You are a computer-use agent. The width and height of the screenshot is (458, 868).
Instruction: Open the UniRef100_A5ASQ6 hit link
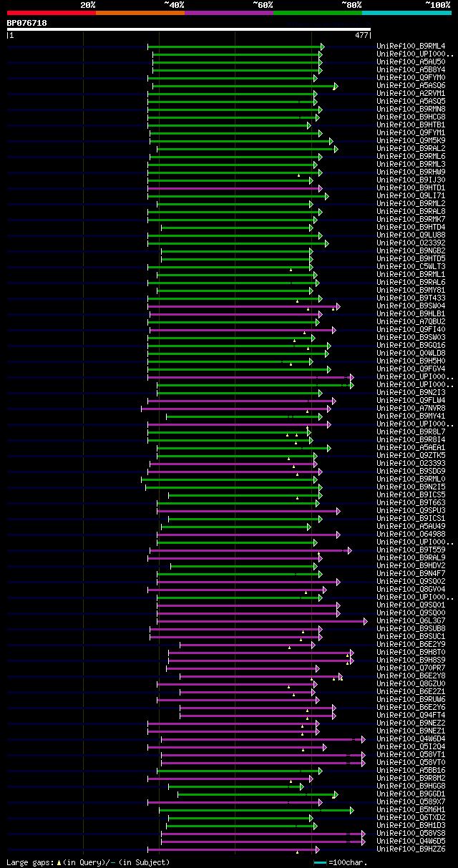click(x=411, y=86)
